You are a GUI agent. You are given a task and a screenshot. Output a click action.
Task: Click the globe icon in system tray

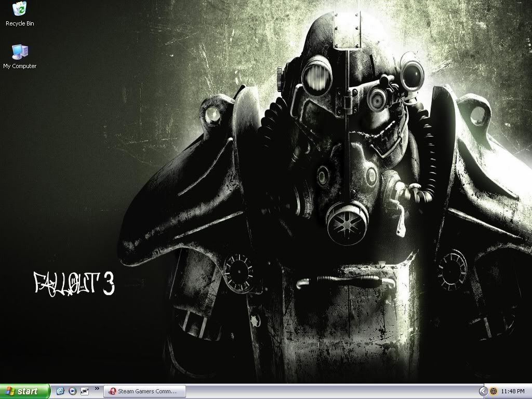[x=494, y=391]
